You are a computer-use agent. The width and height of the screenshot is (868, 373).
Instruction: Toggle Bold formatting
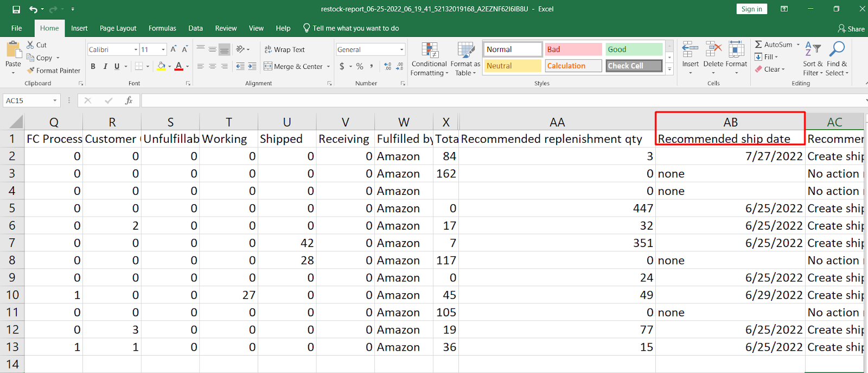93,66
